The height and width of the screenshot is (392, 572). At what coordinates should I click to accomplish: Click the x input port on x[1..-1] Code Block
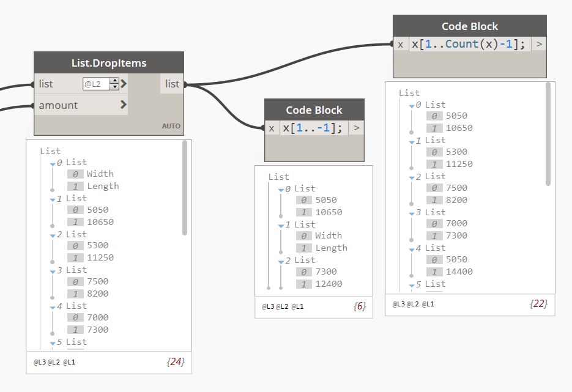point(271,128)
